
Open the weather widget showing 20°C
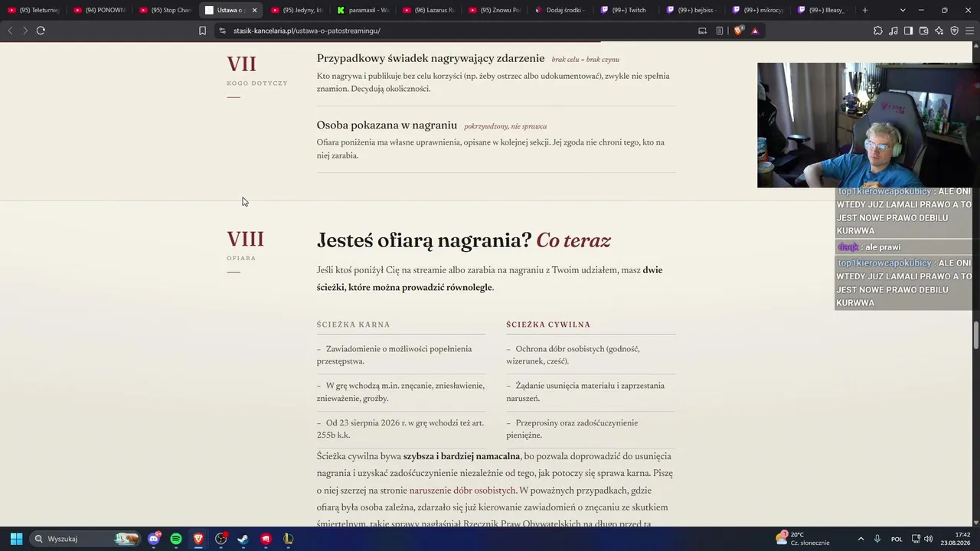[x=802, y=539]
